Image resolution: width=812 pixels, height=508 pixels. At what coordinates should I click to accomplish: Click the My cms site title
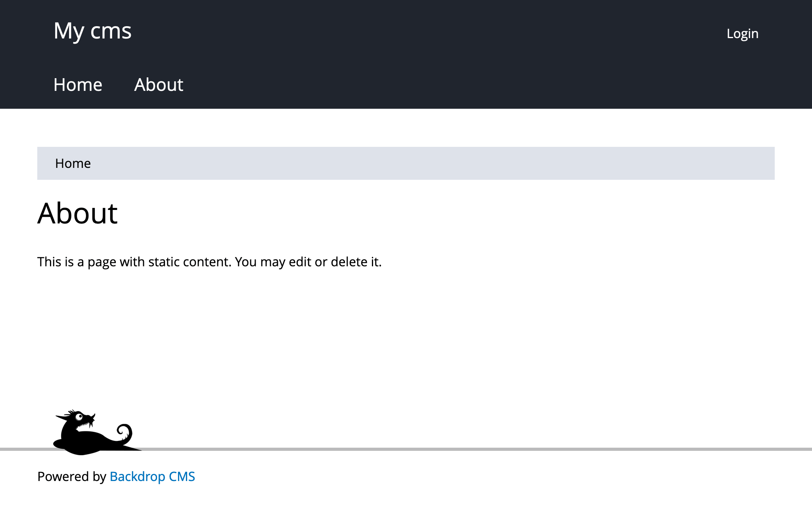point(92,31)
